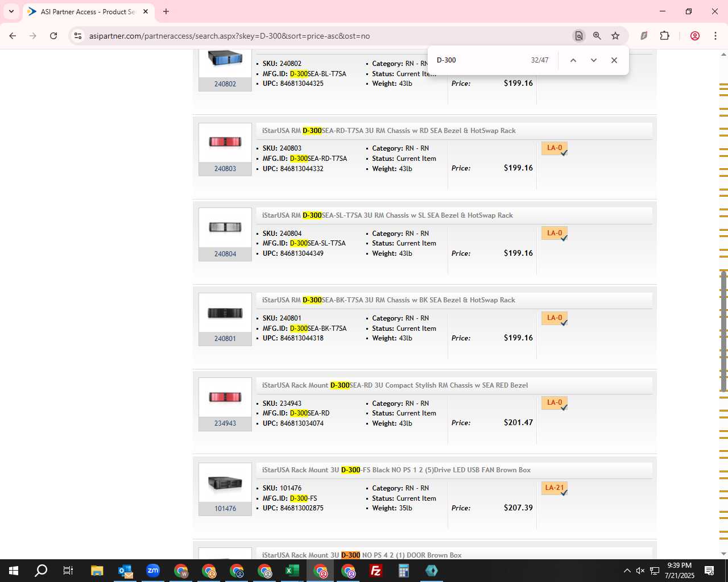Bookmark this page with the star icon
The height and width of the screenshot is (582, 728).
(615, 36)
